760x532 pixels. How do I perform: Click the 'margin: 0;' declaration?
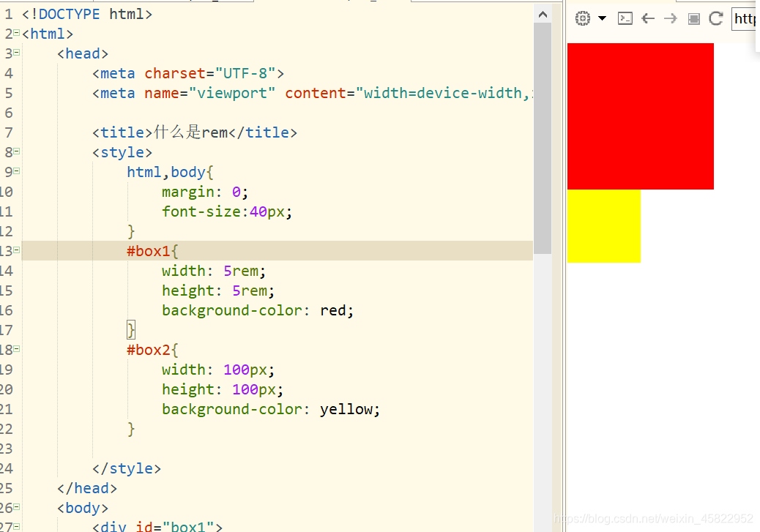point(205,192)
